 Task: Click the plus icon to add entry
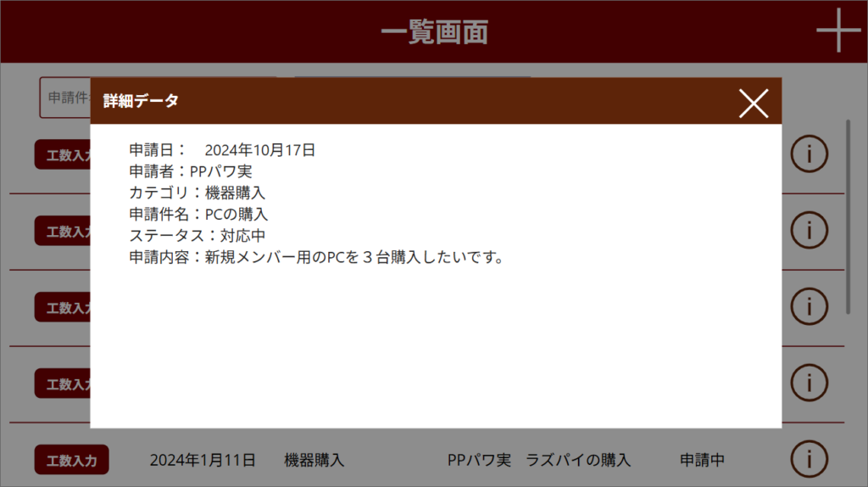tap(837, 31)
